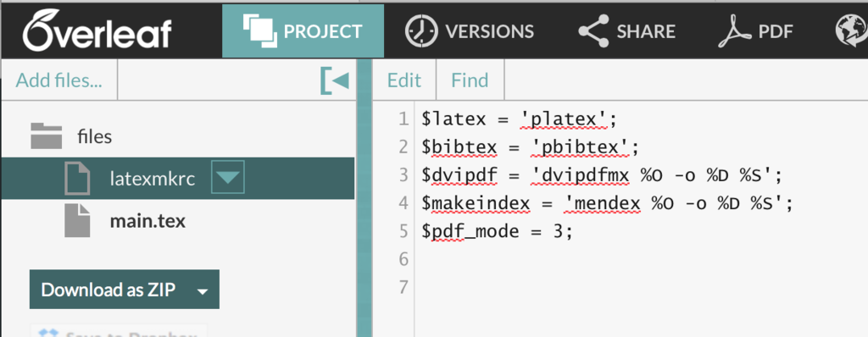Open the SHARE menu

click(x=626, y=31)
